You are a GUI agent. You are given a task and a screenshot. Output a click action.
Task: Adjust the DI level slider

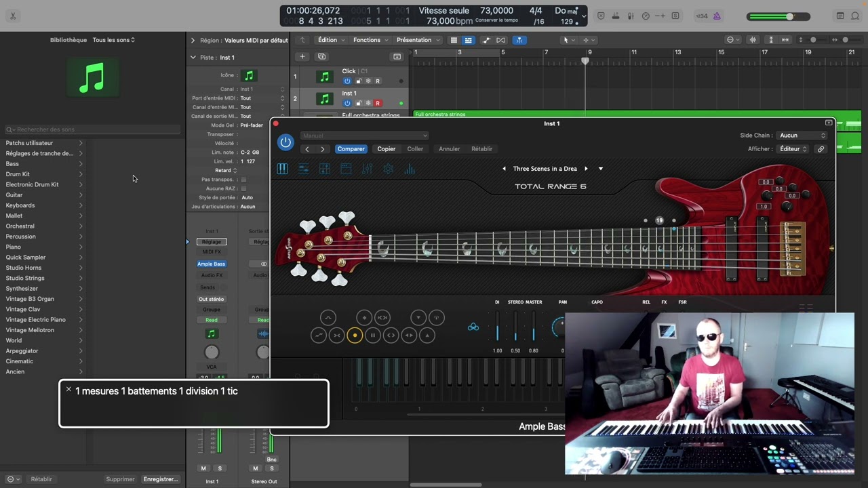click(497, 327)
